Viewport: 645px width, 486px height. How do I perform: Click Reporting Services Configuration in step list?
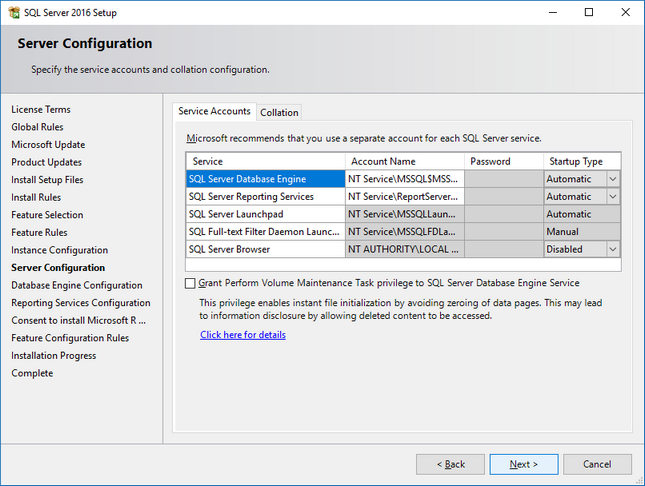(x=81, y=303)
